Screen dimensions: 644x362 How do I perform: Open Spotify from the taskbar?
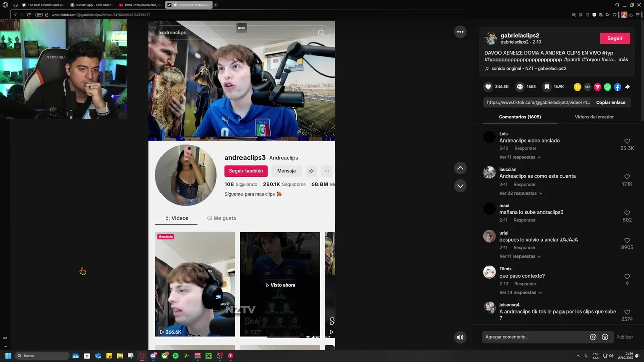[175, 356]
